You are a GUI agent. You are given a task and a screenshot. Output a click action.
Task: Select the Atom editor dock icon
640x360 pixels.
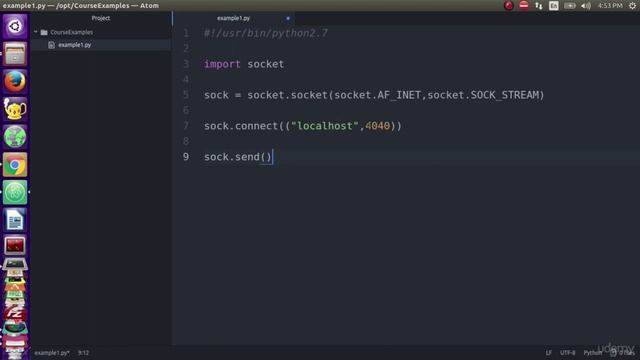click(15, 192)
